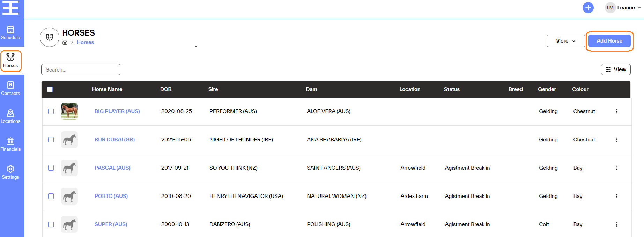The image size is (644, 237).
Task: Open the SUPER (AUS) horse link
Action: 111,224
